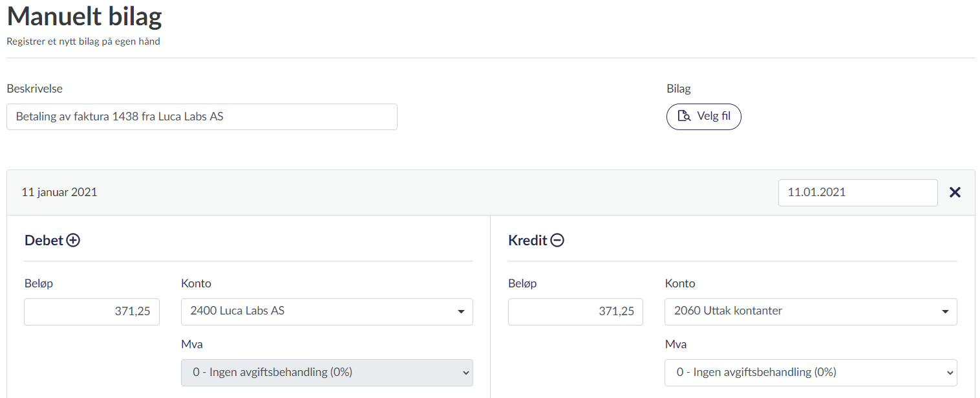Click the Manuelt bilag page heading
Screen dimensions: 980x398
84,17
